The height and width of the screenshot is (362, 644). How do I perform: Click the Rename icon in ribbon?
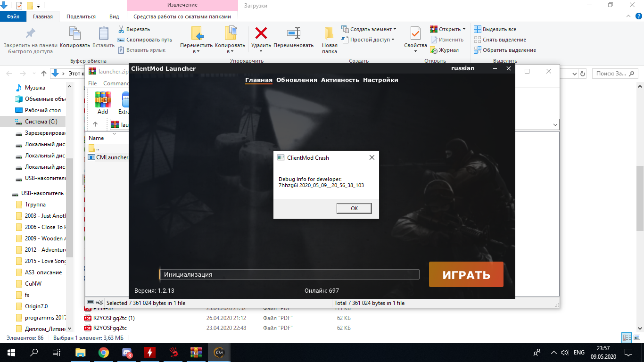click(x=293, y=34)
